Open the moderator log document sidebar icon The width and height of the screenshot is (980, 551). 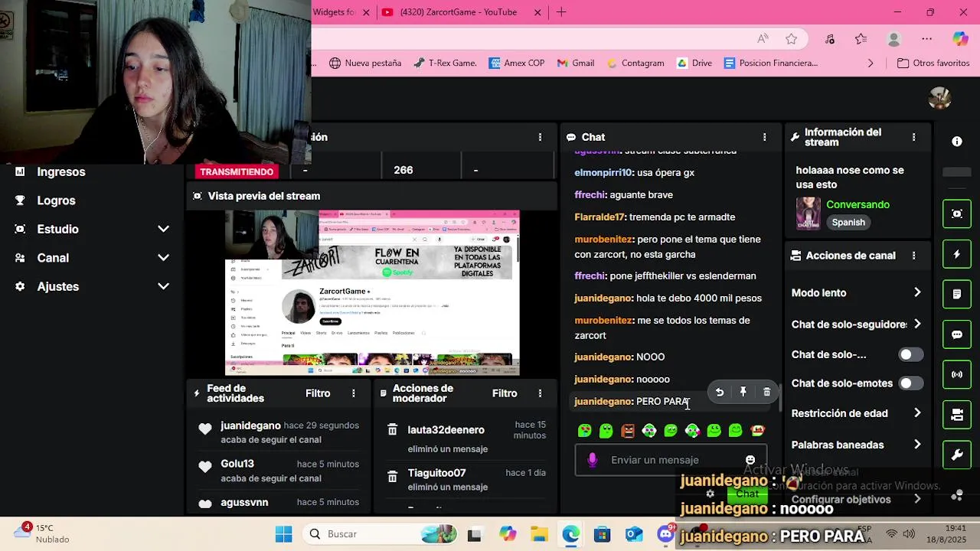[957, 294]
